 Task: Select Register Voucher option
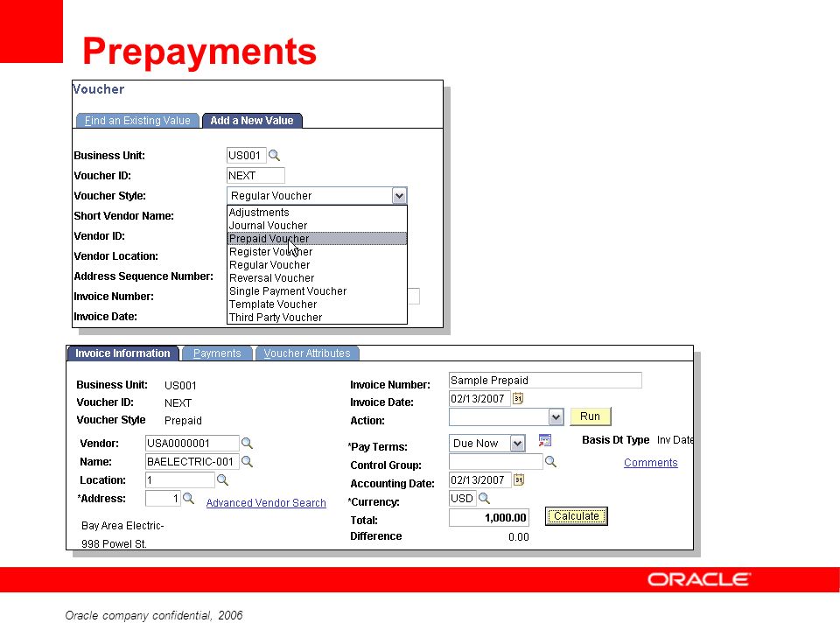click(x=317, y=252)
